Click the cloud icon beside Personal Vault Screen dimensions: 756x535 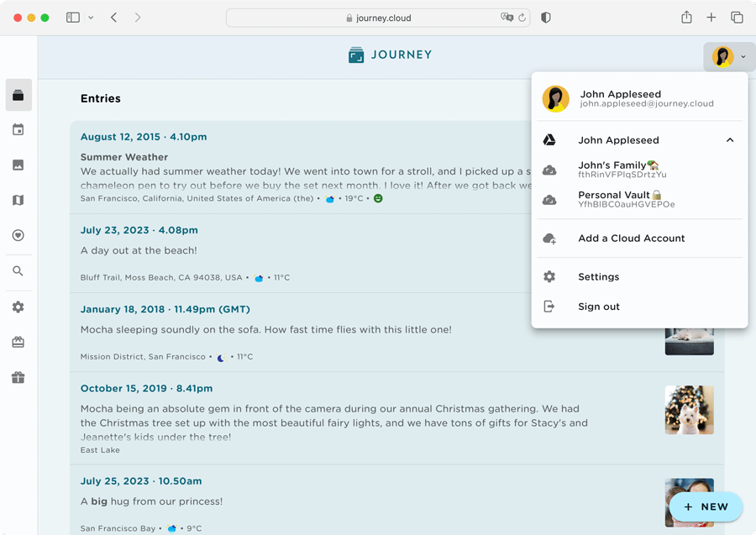tap(550, 199)
